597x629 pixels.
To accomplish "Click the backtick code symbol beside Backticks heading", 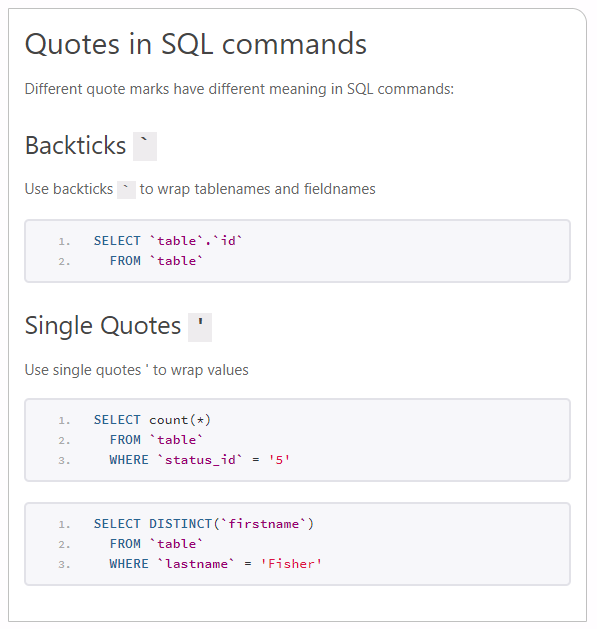I will coord(145,146).
